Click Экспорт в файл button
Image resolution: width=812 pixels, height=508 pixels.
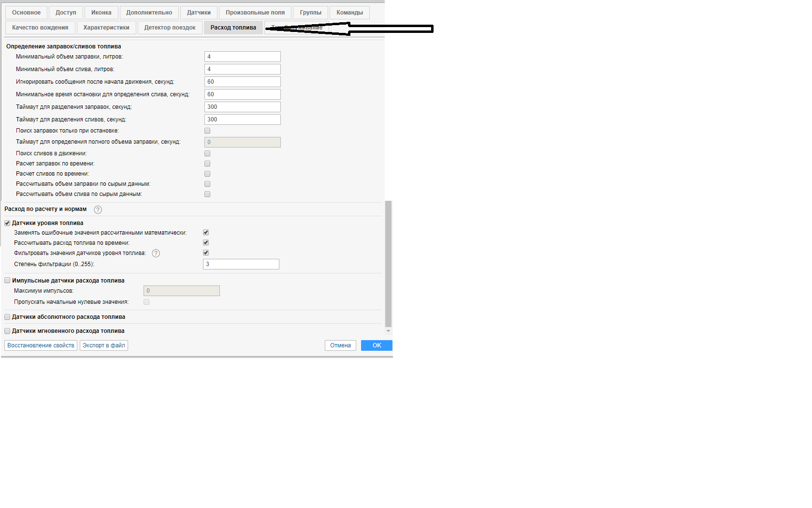pyautogui.click(x=103, y=345)
